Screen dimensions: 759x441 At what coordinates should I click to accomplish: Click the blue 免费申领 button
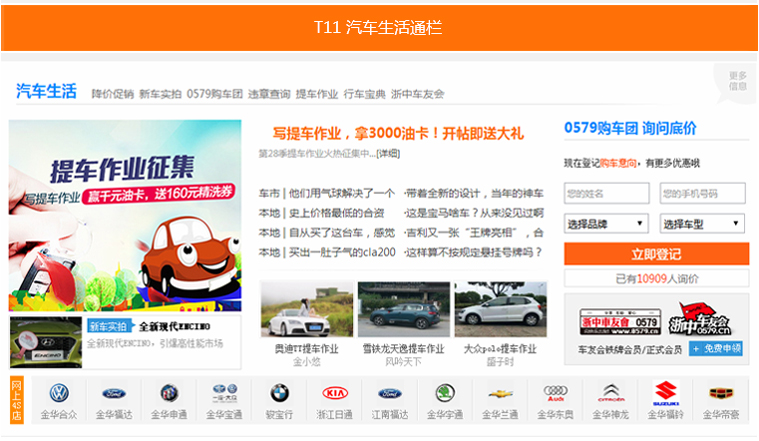point(716,349)
